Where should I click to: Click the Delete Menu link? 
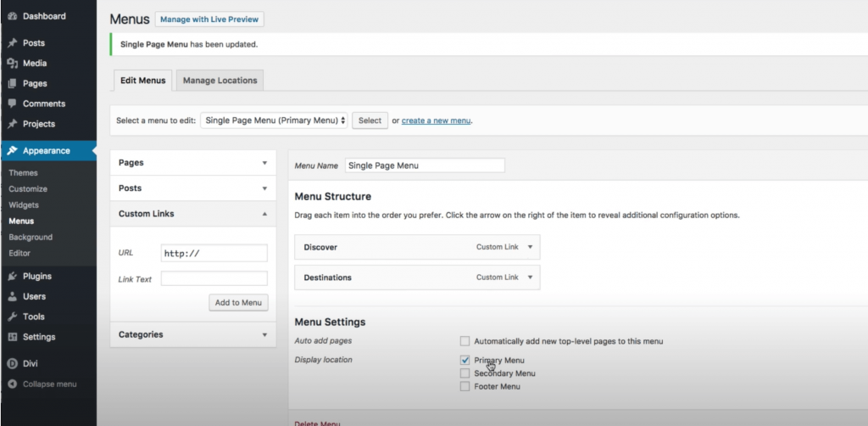pos(317,423)
